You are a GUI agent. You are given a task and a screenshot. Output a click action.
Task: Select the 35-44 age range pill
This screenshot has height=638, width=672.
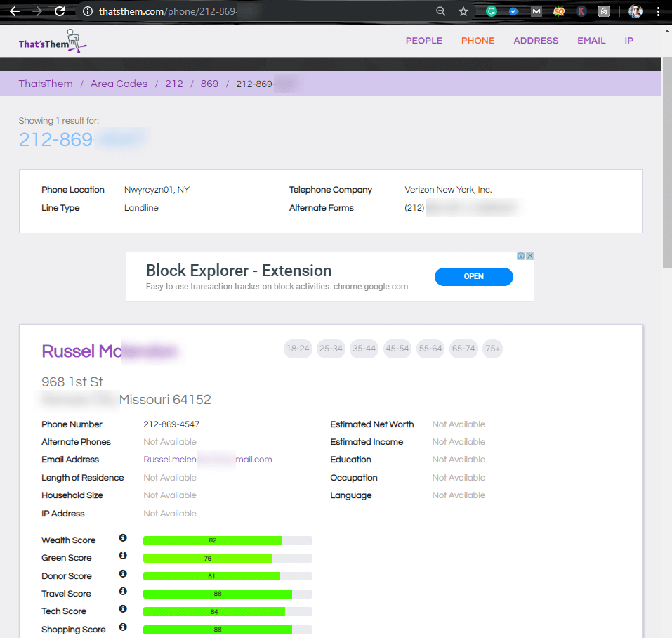[364, 349]
